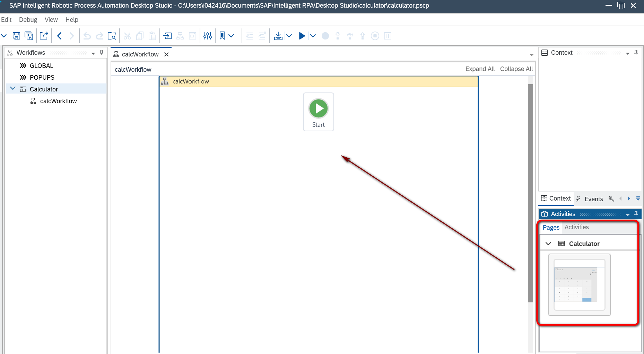
Task: Click the Undo arrow icon
Action: coord(87,36)
